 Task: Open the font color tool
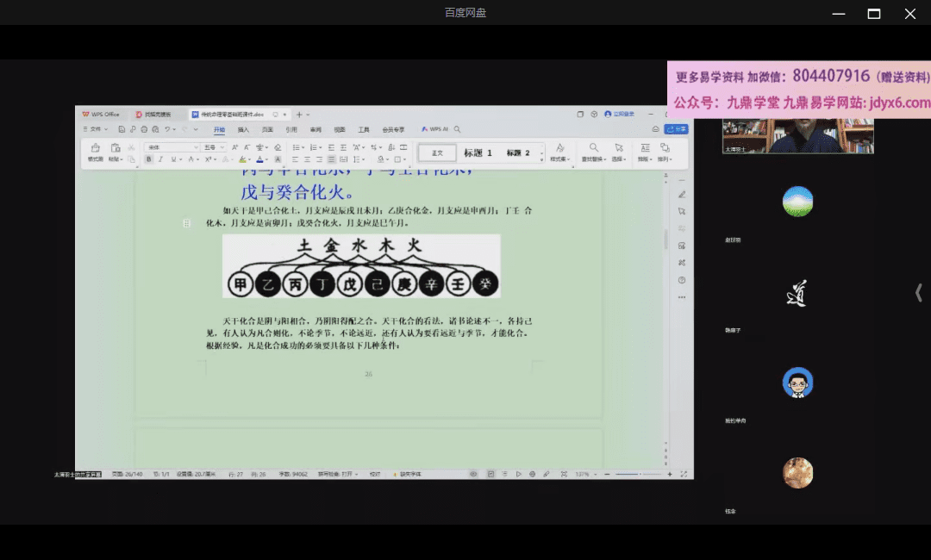(x=260, y=159)
